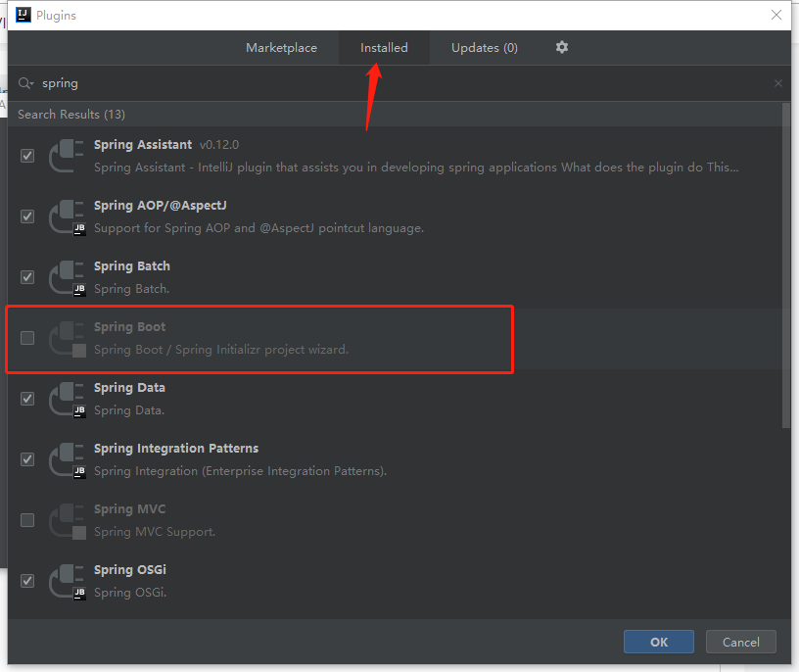Uncheck the Spring Data plugin
The height and width of the screenshot is (672, 799).
pyautogui.click(x=27, y=398)
